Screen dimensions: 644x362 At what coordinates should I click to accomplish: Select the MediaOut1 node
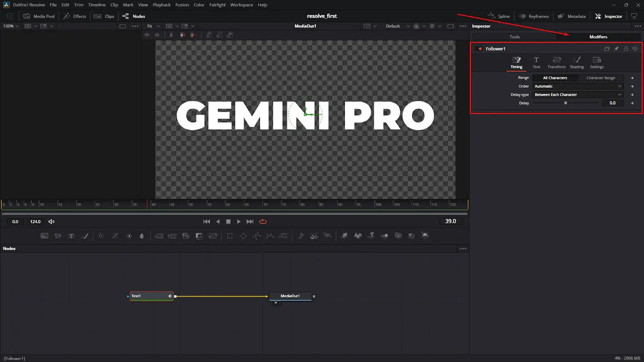(x=290, y=296)
